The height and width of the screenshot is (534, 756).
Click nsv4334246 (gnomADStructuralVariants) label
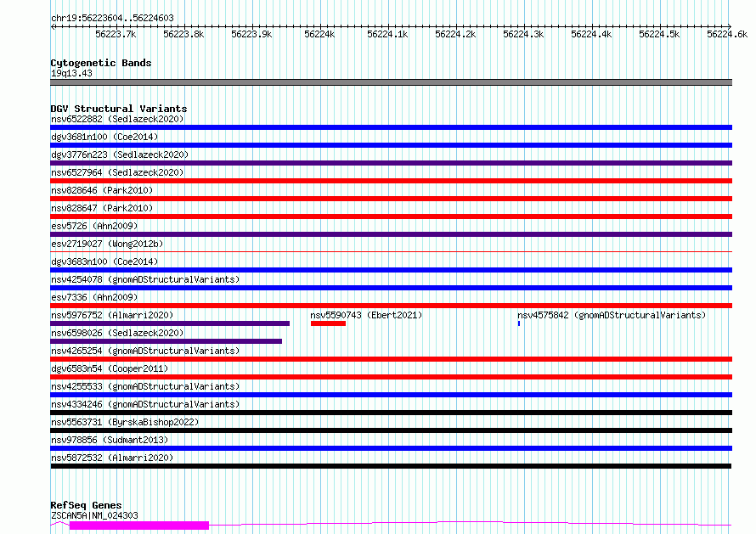point(145,404)
